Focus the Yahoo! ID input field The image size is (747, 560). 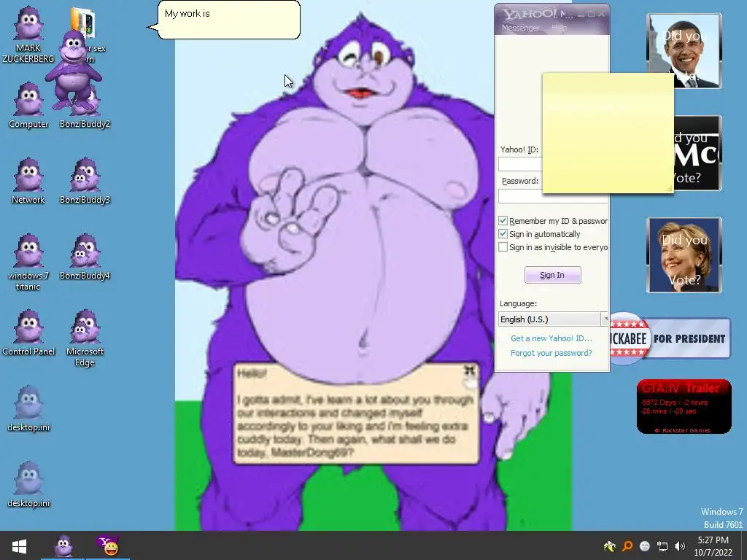(x=520, y=164)
